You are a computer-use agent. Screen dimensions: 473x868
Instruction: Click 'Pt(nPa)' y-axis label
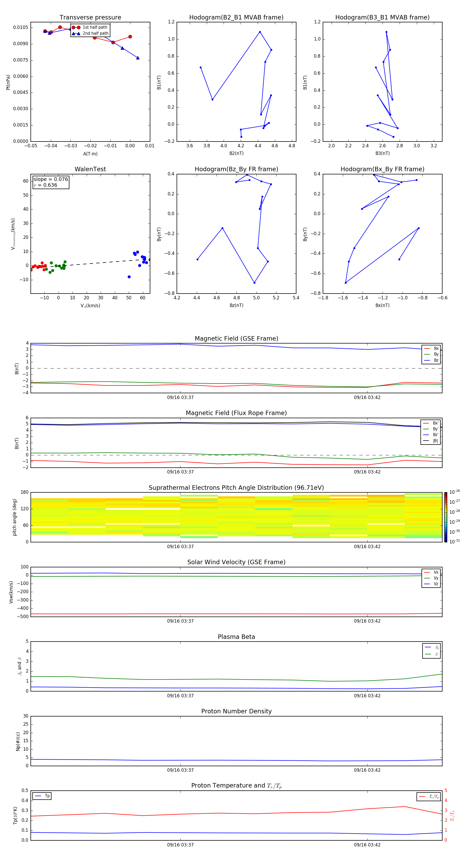click(8, 82)
